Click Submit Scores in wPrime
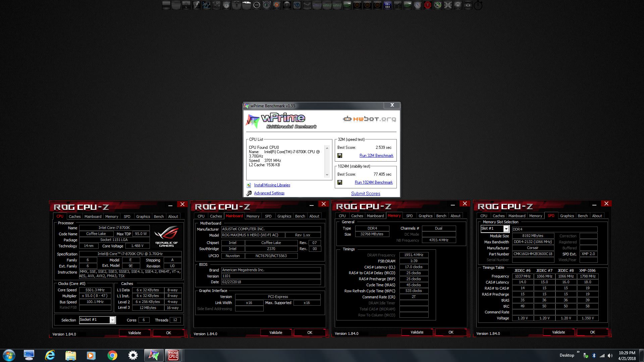This screenshot has height=362, width=644. pos(365,193)
